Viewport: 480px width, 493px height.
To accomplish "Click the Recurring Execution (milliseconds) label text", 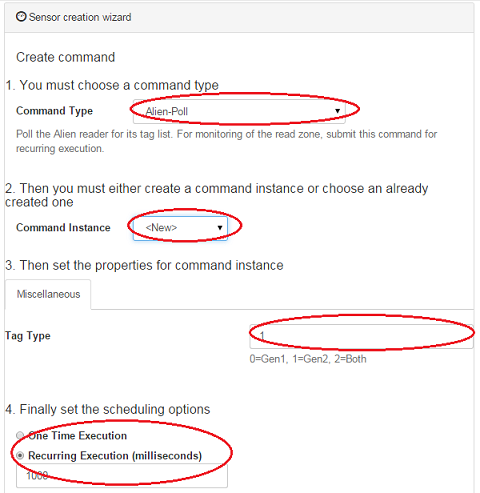I will (115, 456).
